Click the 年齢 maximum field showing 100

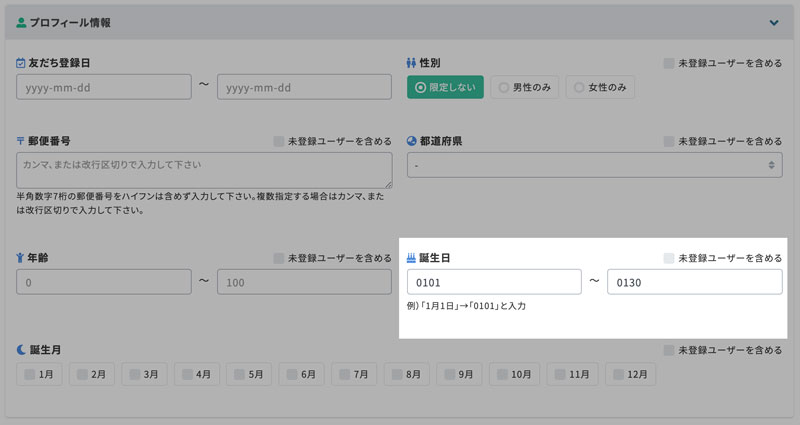coord(304,282)
